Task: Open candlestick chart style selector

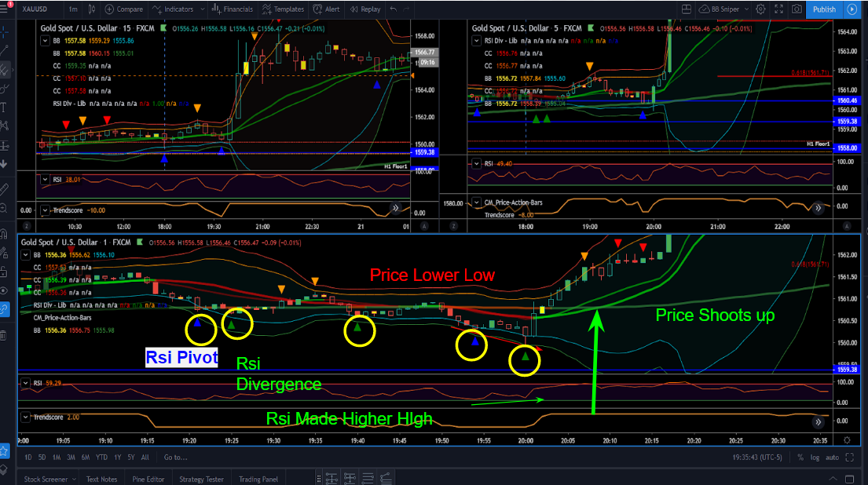Action: (x=92, y=9)
